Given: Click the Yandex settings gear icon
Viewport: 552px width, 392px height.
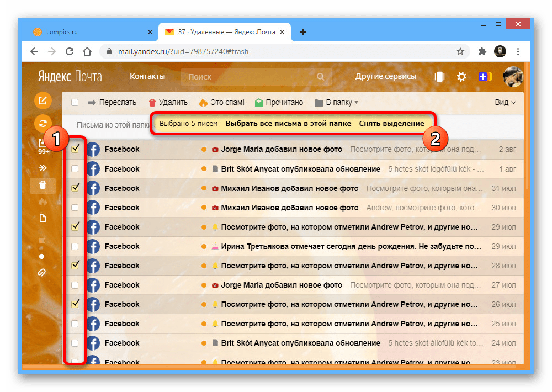Looking at the screenshot, I should [461, 77].
